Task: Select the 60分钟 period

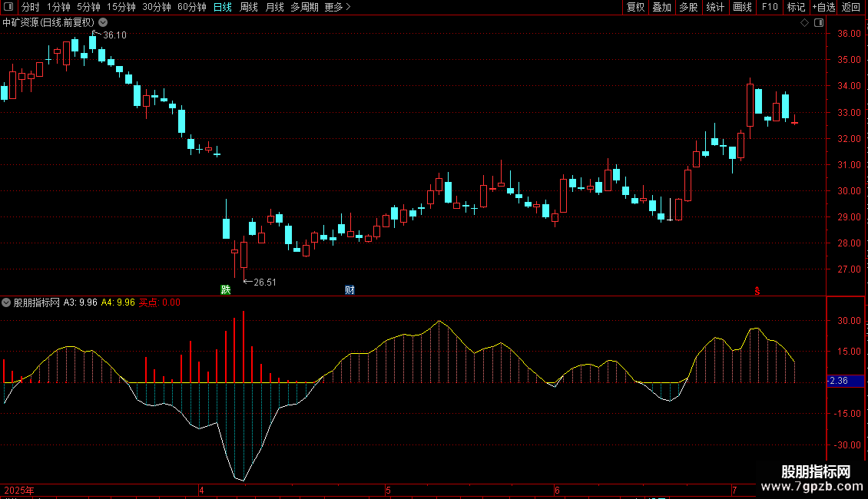Action: [x=192, y=7]
